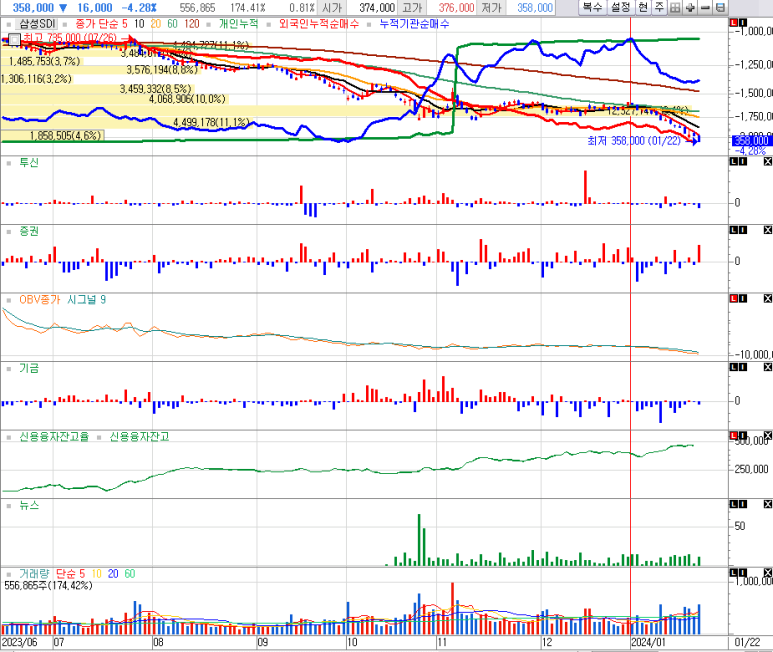Image resolution: width=773 pixels, height=652 pixels.
Task: Select the 누적기관순매수 legend label
Action: (415, 24)
